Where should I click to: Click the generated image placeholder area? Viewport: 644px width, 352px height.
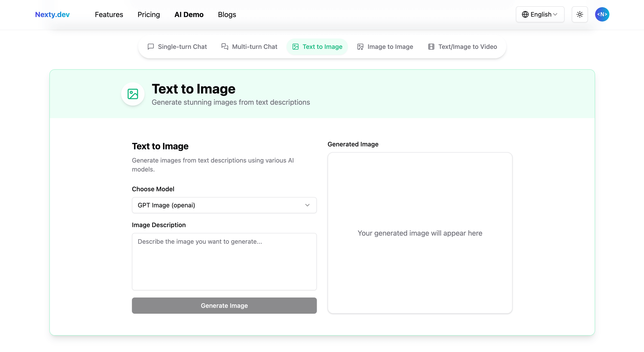click(x=420, y=233)
